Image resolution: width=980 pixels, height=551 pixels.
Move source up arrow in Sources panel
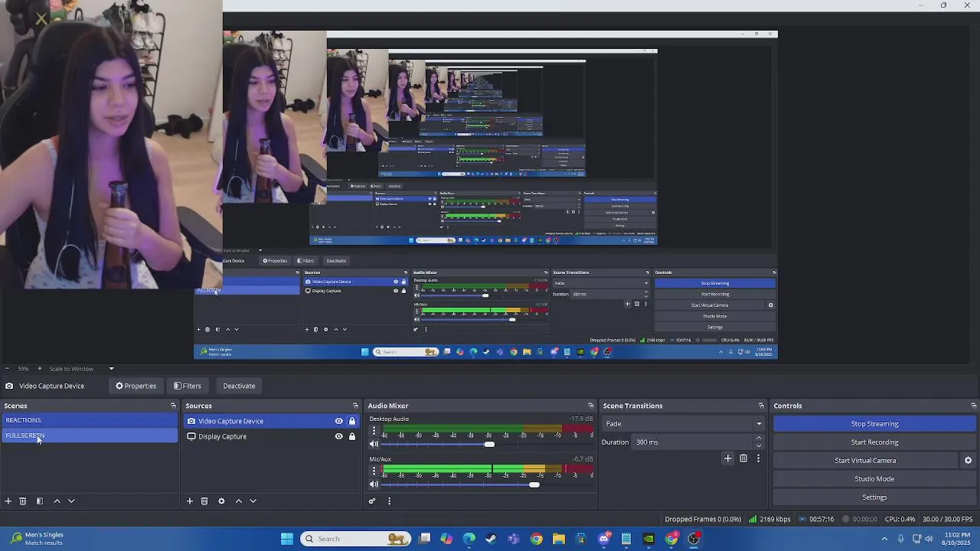pyautogui.click(x=239, y=501)
